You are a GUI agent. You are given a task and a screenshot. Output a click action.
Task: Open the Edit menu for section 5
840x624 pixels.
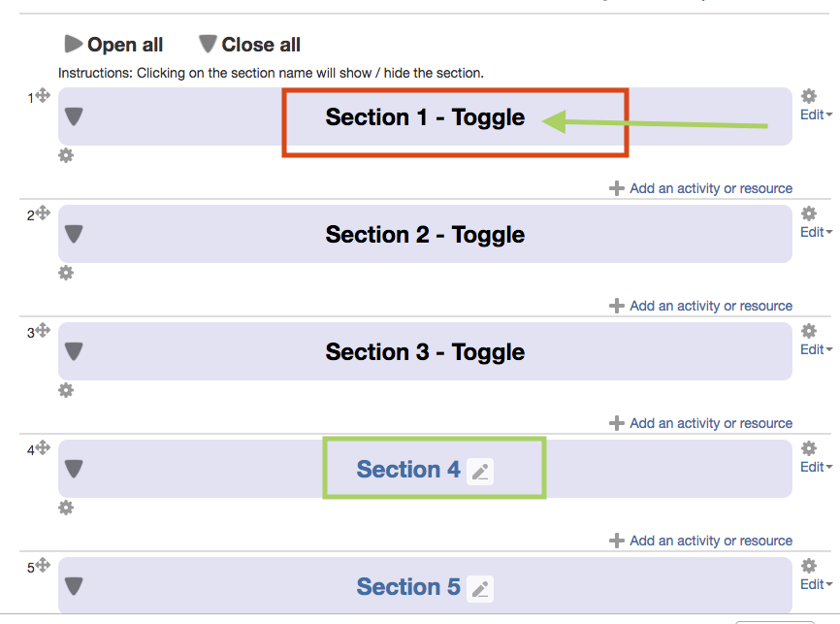[816, 584]
